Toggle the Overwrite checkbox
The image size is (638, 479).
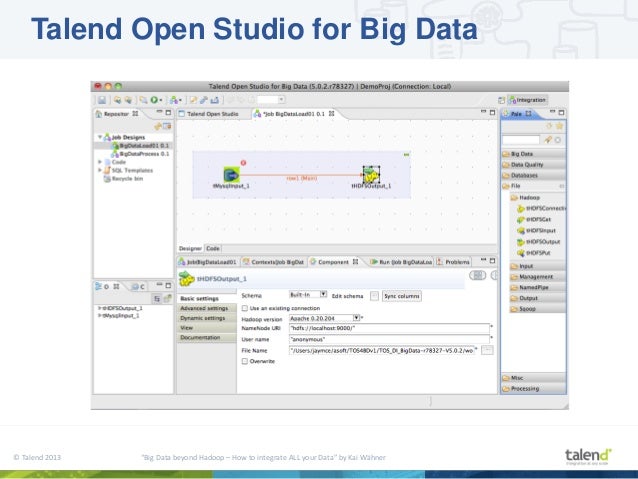(x=245, y=361)
